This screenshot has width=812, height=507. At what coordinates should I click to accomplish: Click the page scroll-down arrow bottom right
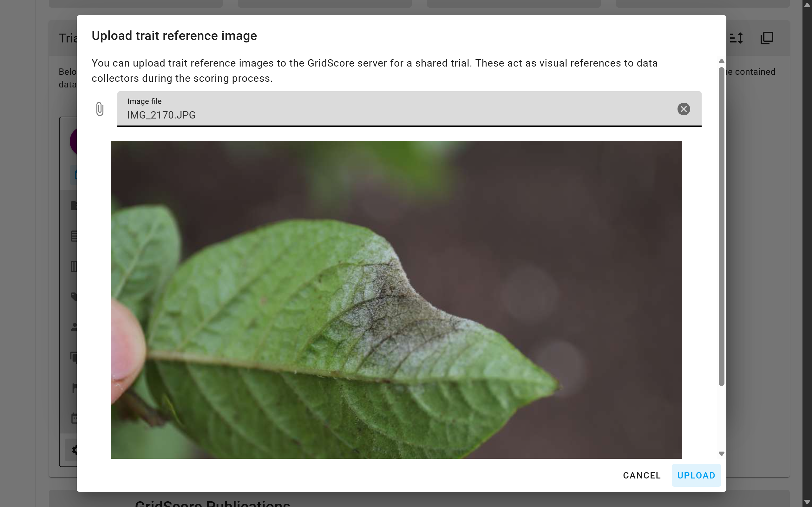[807, 501]
